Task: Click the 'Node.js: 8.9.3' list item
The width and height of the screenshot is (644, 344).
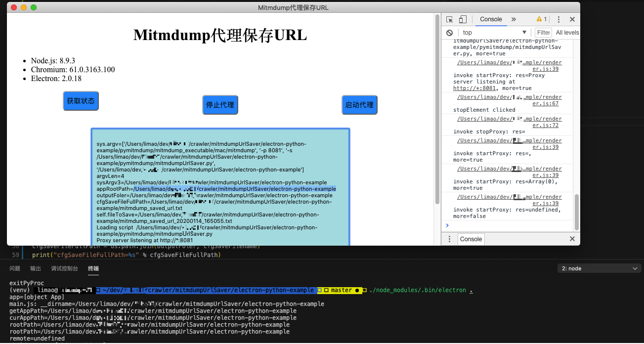Action: [53, 61]
